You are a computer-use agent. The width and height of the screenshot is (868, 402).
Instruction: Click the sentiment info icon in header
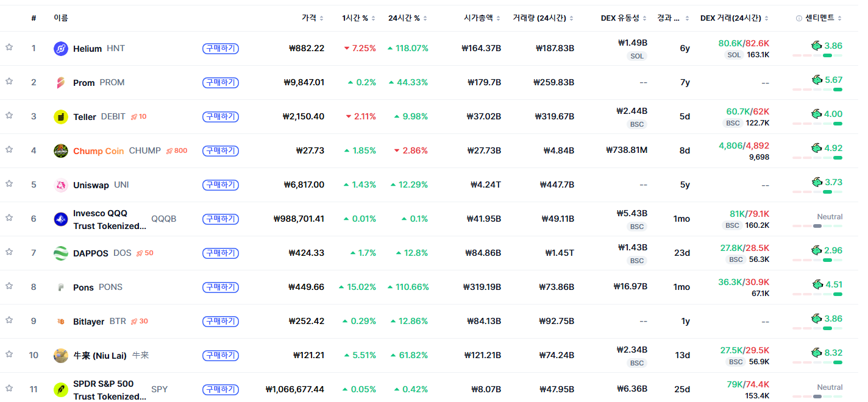[799, 18]
